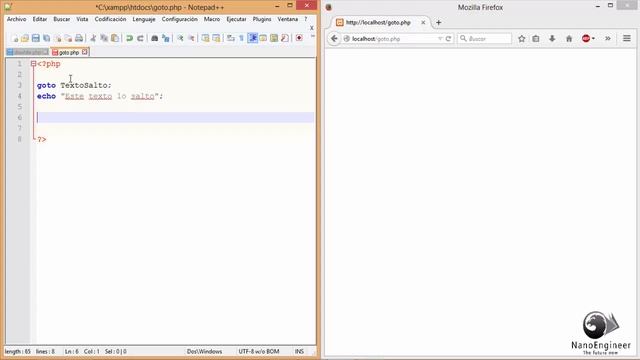
Task: Redo the last edit in Notepad++
Action: coord(140,38)
